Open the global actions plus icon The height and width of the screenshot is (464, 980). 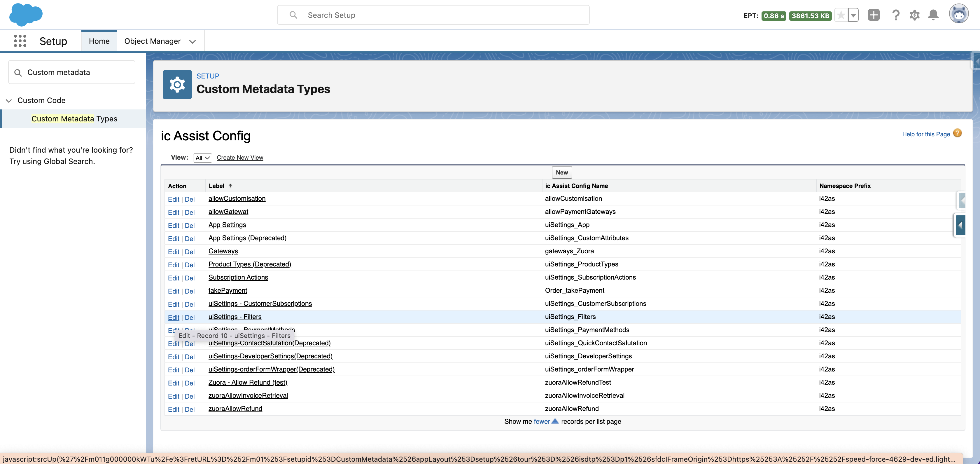[x=874, y=15]
